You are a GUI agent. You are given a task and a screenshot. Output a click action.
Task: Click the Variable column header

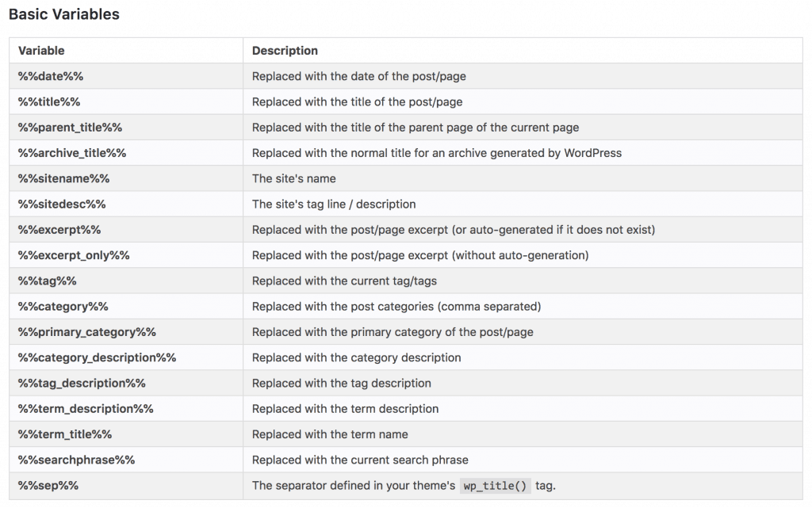pyautogui.click(x=41, y=51)
